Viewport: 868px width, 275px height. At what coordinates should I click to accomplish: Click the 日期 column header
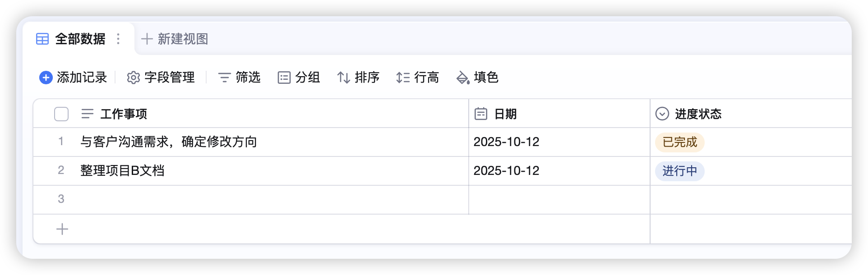coord(505,114)
